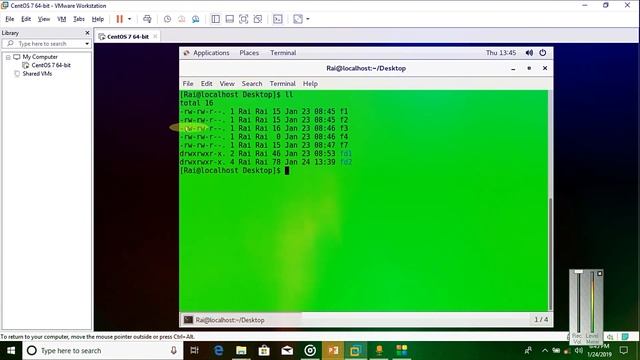Open the Mail app from taskbar
The width and height of the screenshot is (640, 360).
click(287, 351)
